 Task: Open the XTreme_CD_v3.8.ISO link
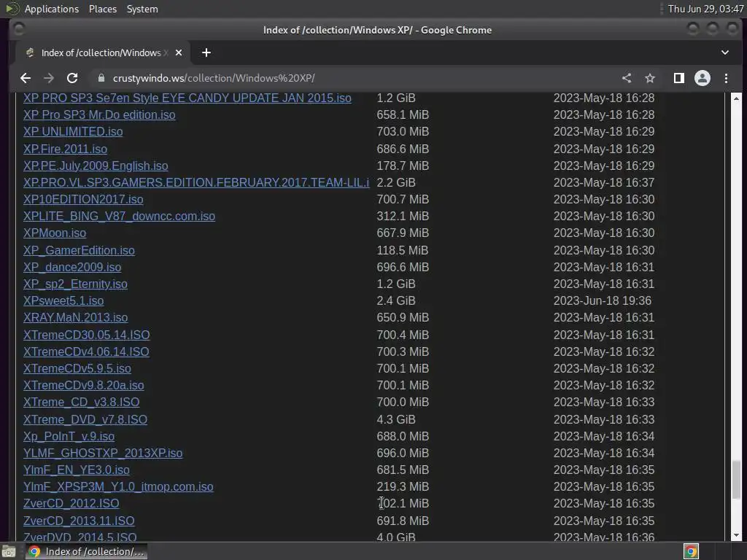(x=82, y=402)
